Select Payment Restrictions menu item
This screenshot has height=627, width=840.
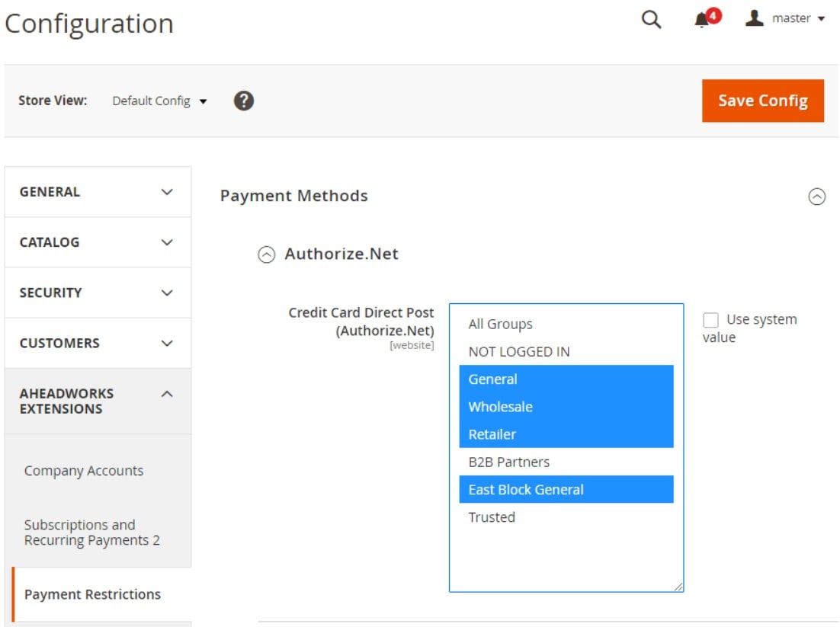click(x=92, y=594)
